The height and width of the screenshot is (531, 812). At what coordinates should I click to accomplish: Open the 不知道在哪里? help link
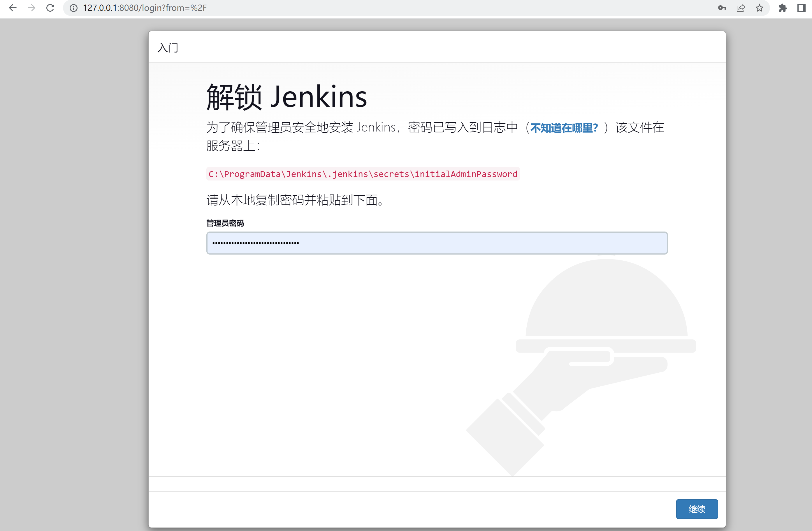564,128
